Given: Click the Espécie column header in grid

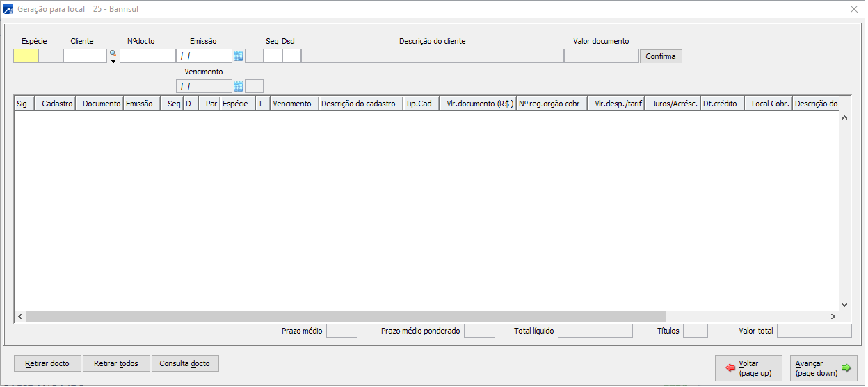Looking at the screenshot, I should [237, 104].
